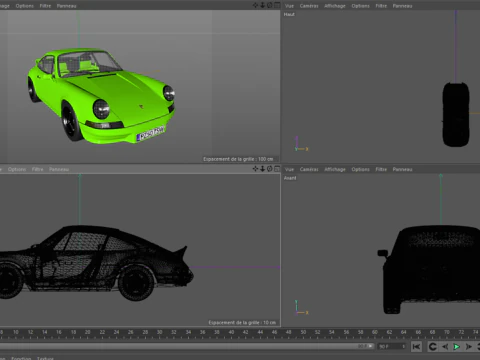Click the go-to-start playback button

(416, 347)
